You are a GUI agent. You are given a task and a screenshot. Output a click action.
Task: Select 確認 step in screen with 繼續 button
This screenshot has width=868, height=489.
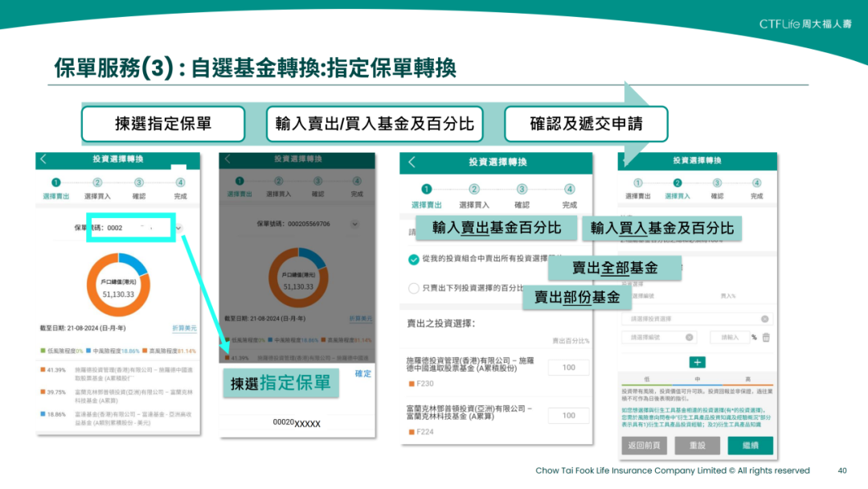pos(717,196)
